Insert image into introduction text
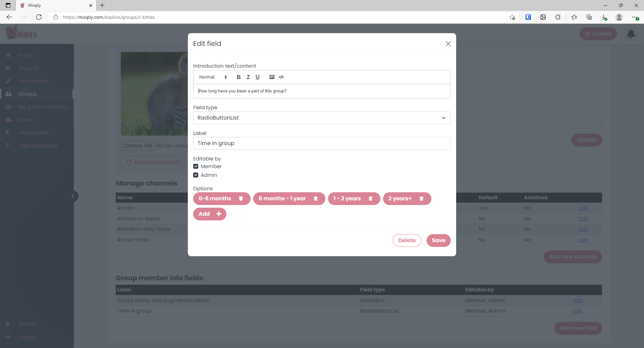Viewport: 644px width, 348px height. point(272,77)
